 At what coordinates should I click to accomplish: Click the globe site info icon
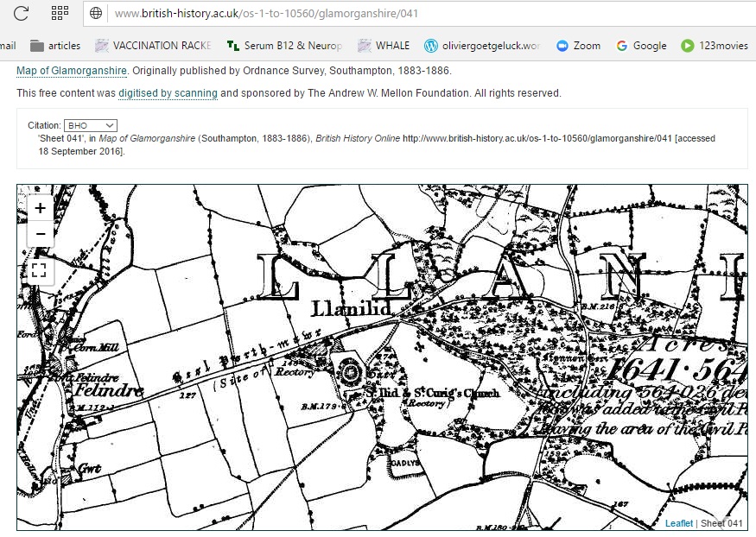pyautogui.click(x=96, y=13)
